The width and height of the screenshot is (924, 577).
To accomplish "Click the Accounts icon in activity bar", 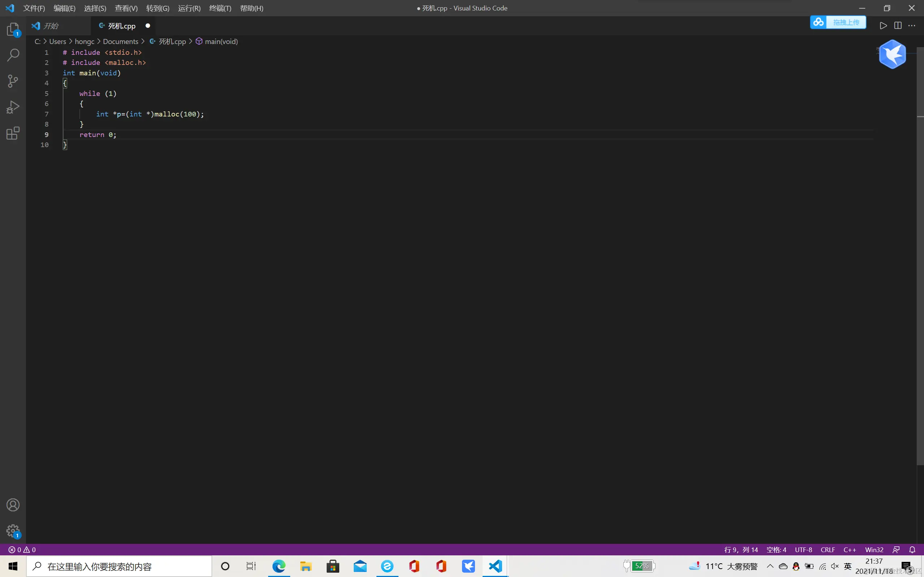I will 13,505.
